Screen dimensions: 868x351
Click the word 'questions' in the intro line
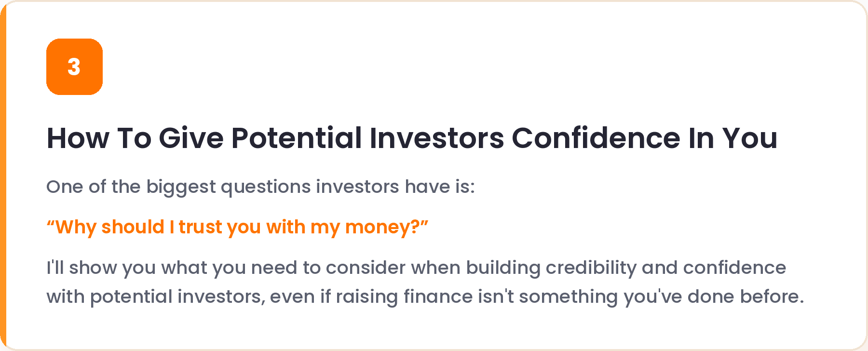266,187
